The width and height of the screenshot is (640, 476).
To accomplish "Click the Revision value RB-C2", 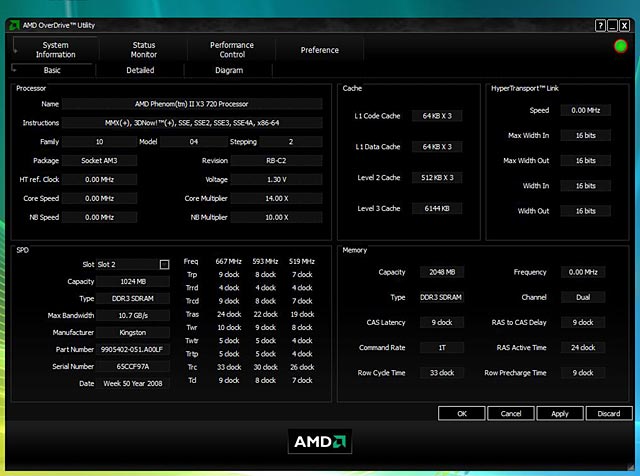I will [276, 161].
